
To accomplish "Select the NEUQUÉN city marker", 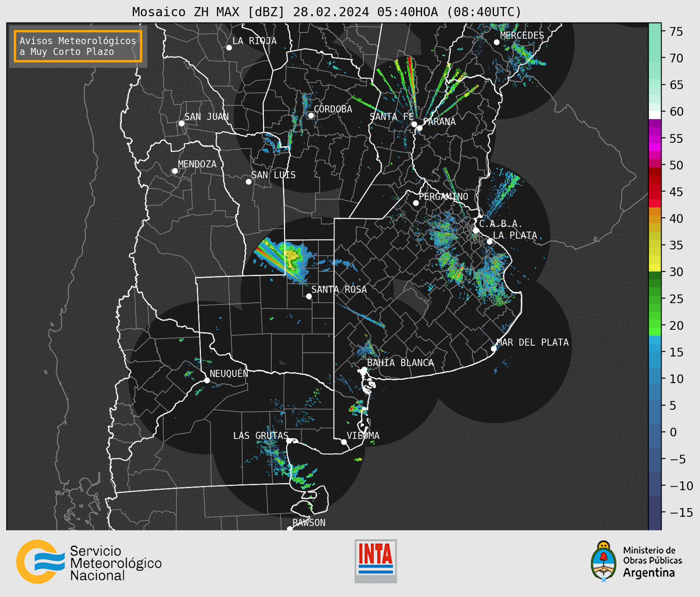I will point(207,380).
